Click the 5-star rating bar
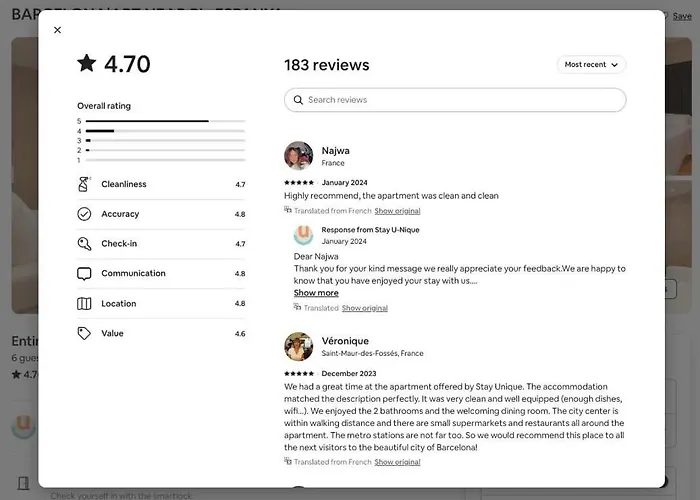 click(165, 121)
